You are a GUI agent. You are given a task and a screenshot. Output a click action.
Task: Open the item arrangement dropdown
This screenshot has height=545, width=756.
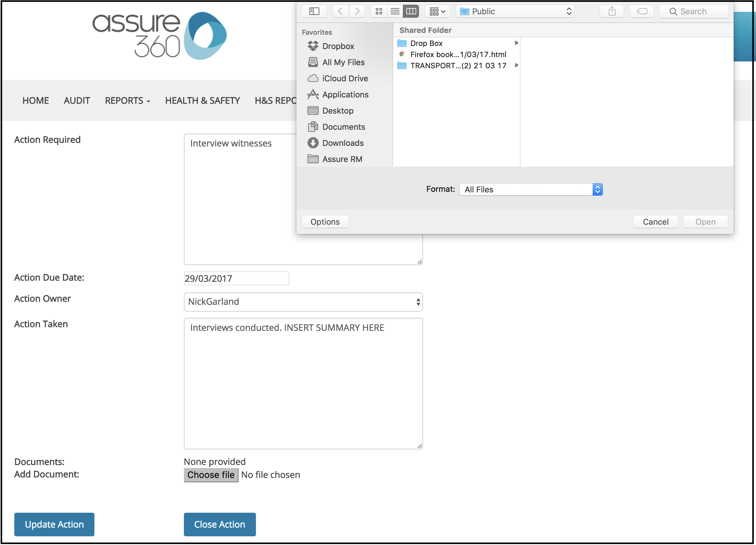437,11
